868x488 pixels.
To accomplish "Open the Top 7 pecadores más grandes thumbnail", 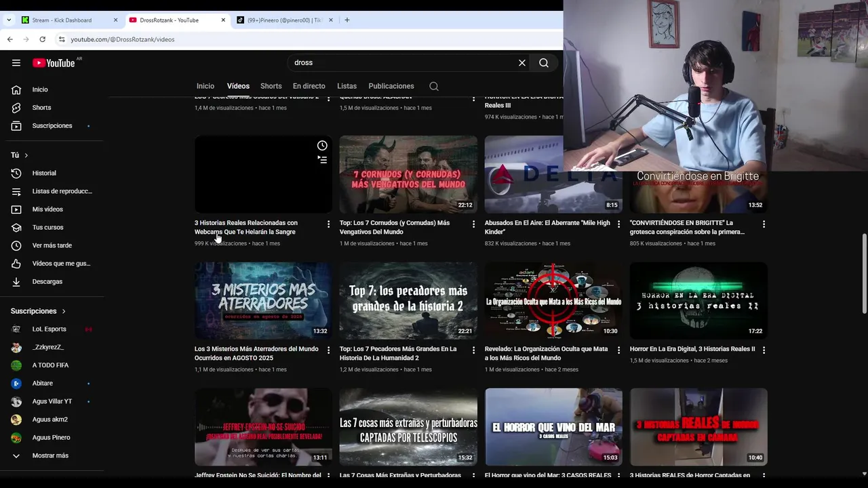I will click(408, 300).
